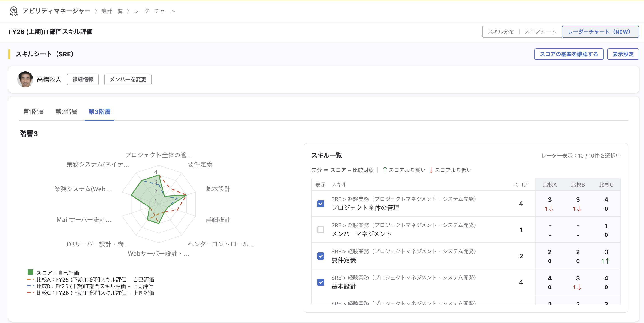Uncheck 基本設計 display checkbox
644x323 pixels.
click(320, 282)
